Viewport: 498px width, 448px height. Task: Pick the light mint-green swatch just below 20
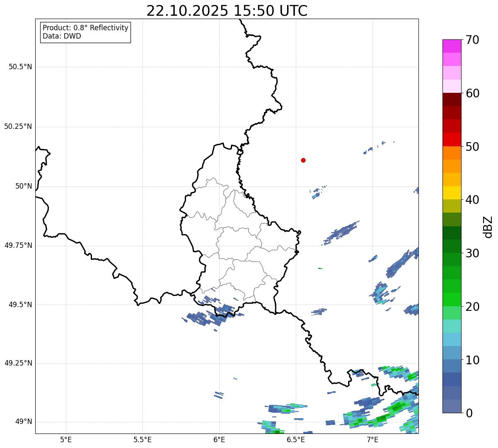click(x=452, y=312)
